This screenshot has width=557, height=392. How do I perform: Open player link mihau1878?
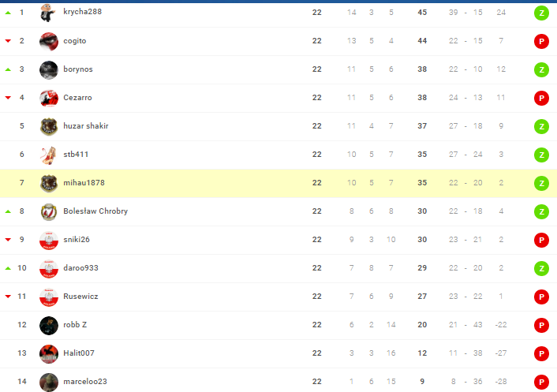[x=84, y=183]
